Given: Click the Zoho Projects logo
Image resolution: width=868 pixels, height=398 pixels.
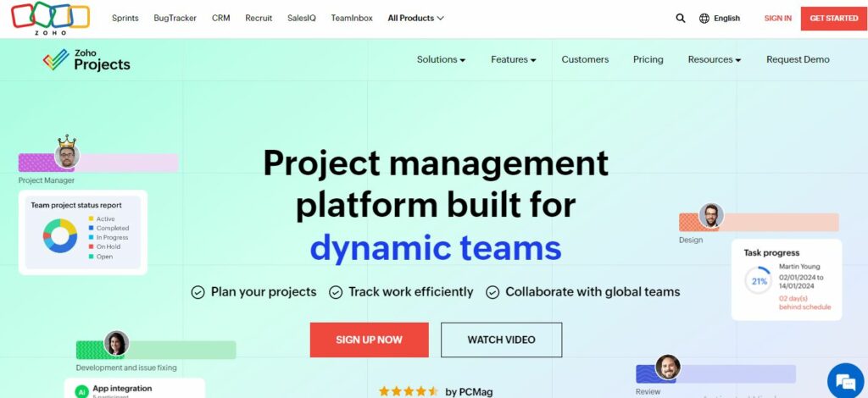Looking at the screenshot, I should click(x=86, y=59).
